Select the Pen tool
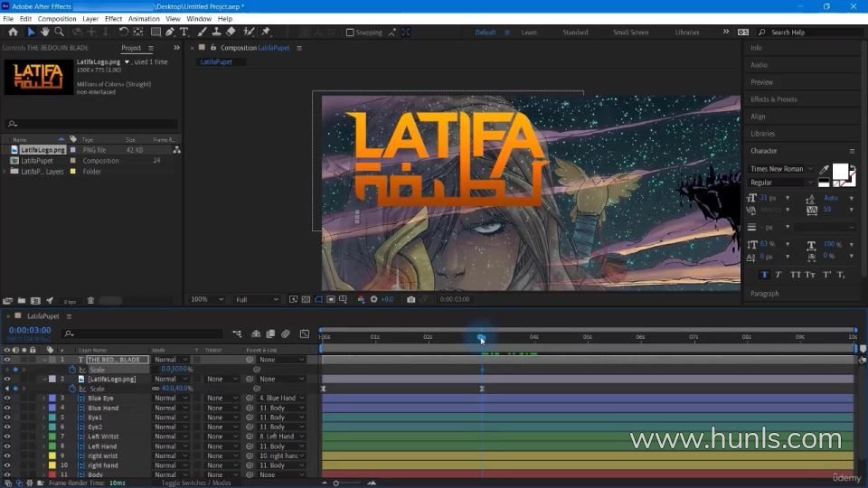This screenshot has height=488, width=868. coord(170,33)
